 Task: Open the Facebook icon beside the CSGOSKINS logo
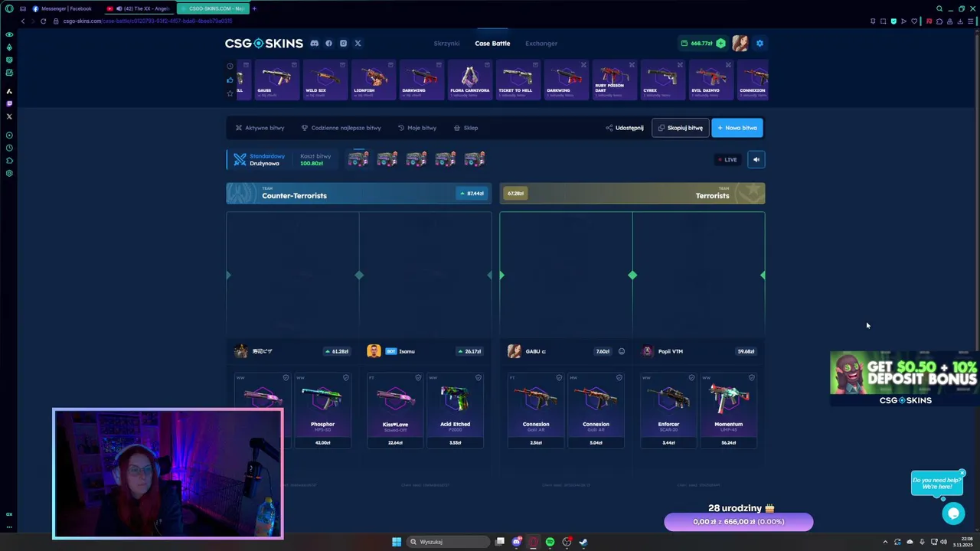pyautogui.click(x=328, y=44)
